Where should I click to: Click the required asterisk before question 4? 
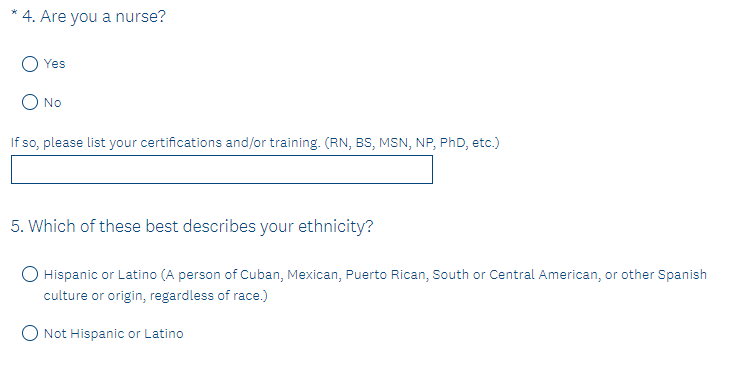[x=14, y=13]
